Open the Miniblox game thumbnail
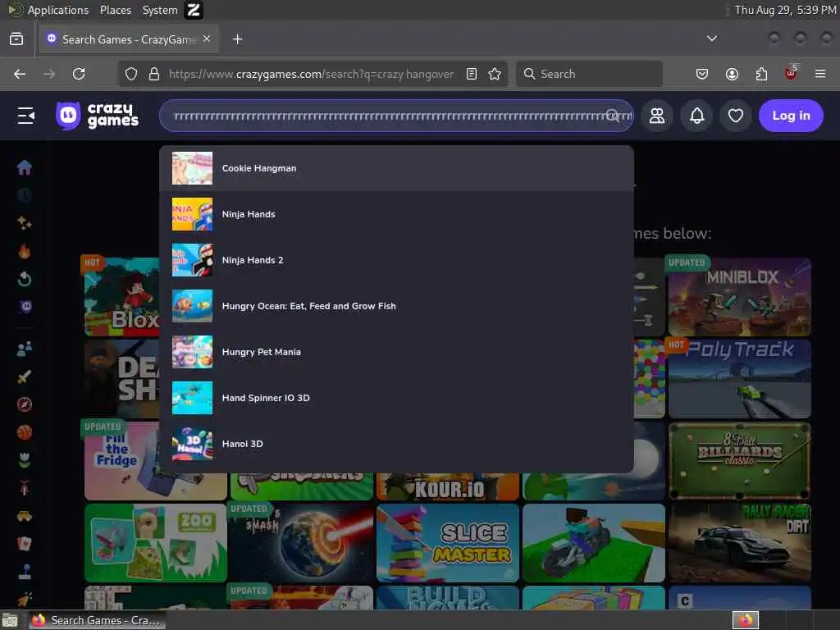The width and height of the screenshot is (840, 630). 739,297
